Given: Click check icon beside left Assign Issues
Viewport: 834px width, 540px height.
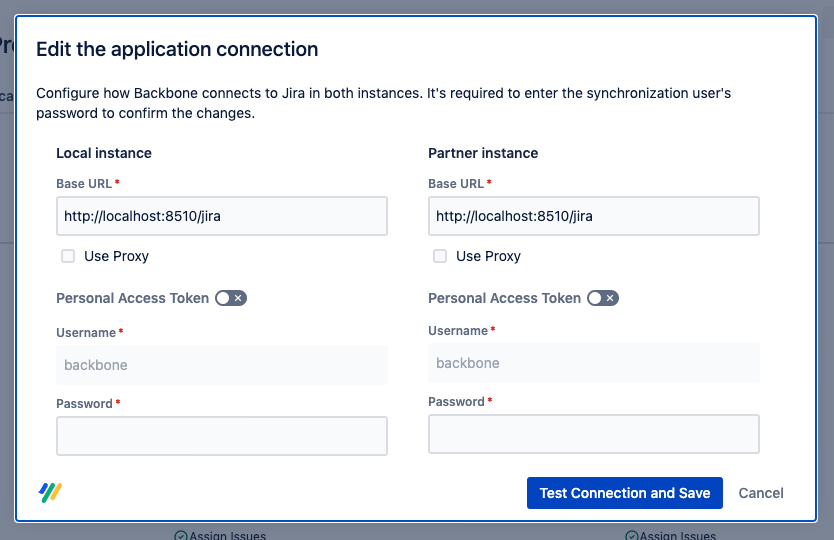Looking at the screenshot, I should click(x=180, y=536).
